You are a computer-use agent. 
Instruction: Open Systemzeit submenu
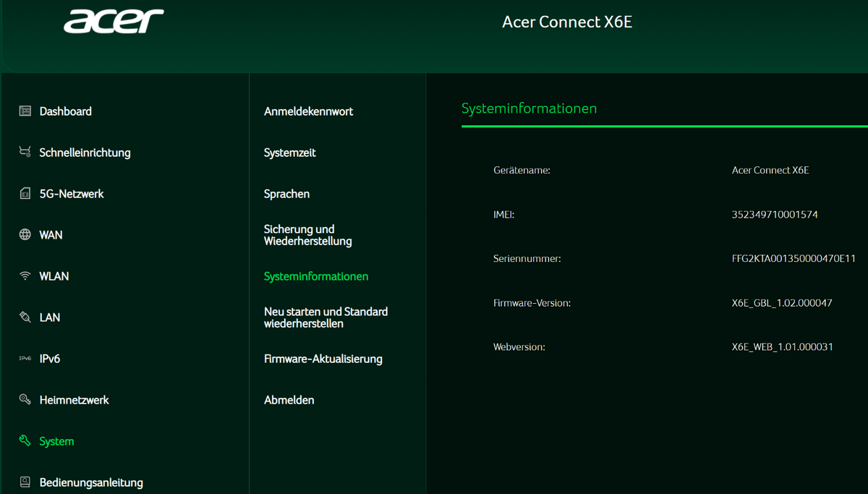[x=290, y=153]
